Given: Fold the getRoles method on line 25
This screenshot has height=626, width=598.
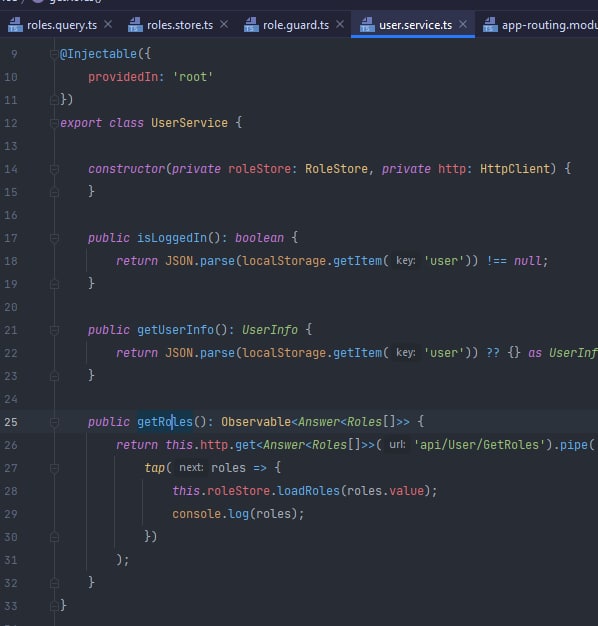Looking at the screenshot, I should point(54,422).
